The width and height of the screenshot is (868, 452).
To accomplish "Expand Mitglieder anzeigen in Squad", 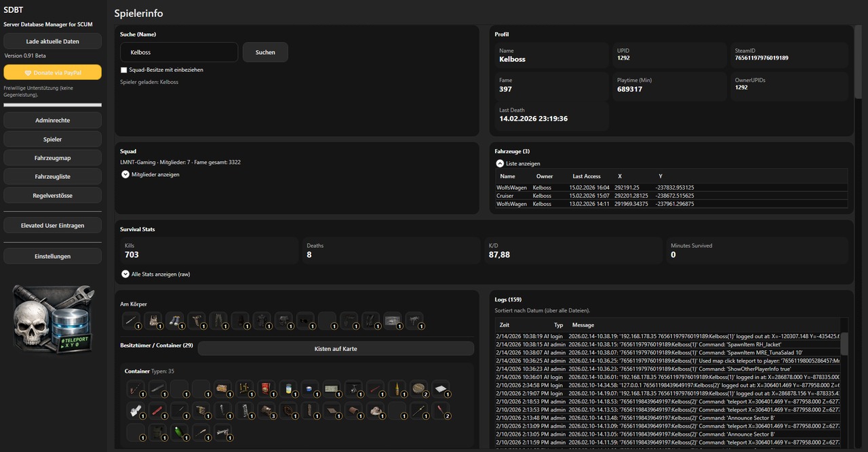I will (x=125, y=174).
